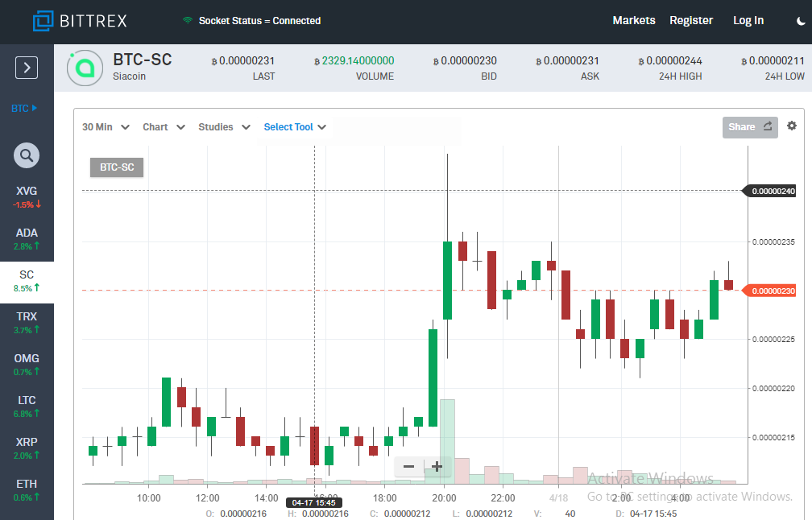Zoom out chart with minus button
Screen dimensions: 812x520
[408, 467]
